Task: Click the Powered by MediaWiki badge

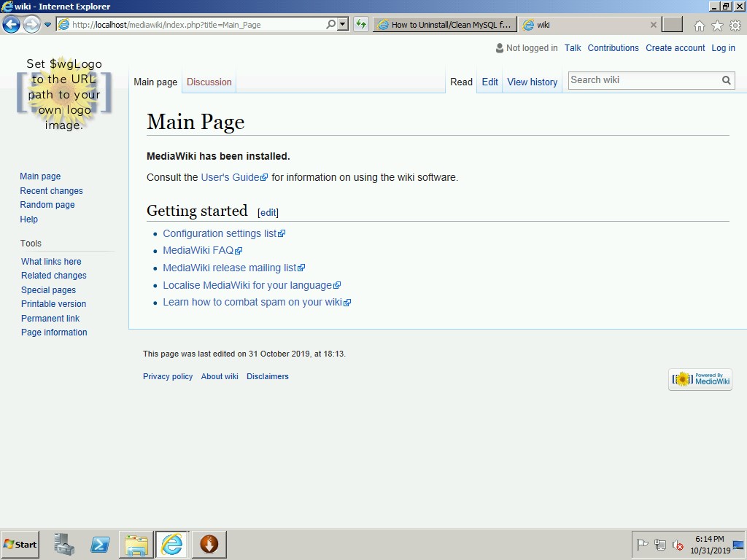Action: (700, 379)
